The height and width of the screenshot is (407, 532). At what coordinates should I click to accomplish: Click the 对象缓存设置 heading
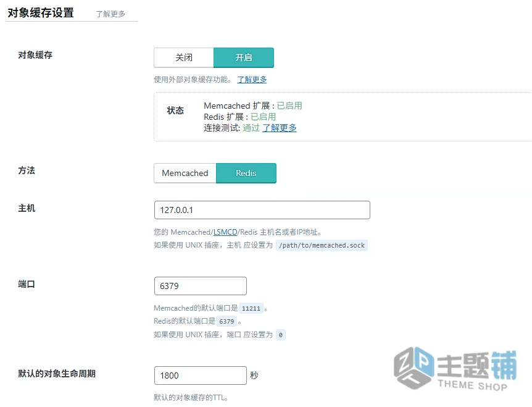point(41,13)
